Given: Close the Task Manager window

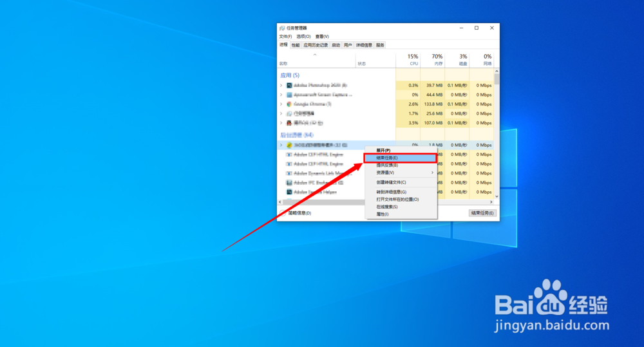Looking at the screenshot, I should [x=491, y=28].
